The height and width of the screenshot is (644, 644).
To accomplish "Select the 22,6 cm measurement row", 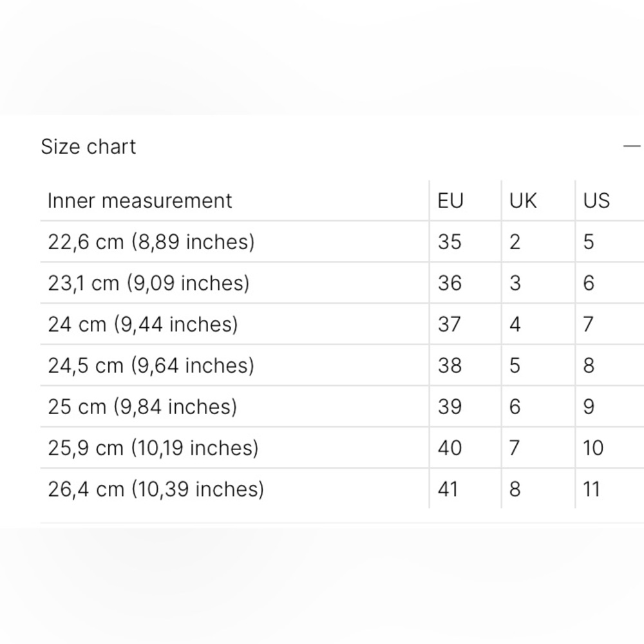I will click(x=342, y=241).
